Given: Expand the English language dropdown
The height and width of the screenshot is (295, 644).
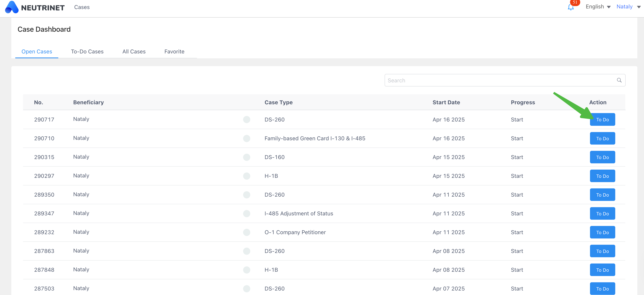Looking at the screenshot, I should click(598, 7).
